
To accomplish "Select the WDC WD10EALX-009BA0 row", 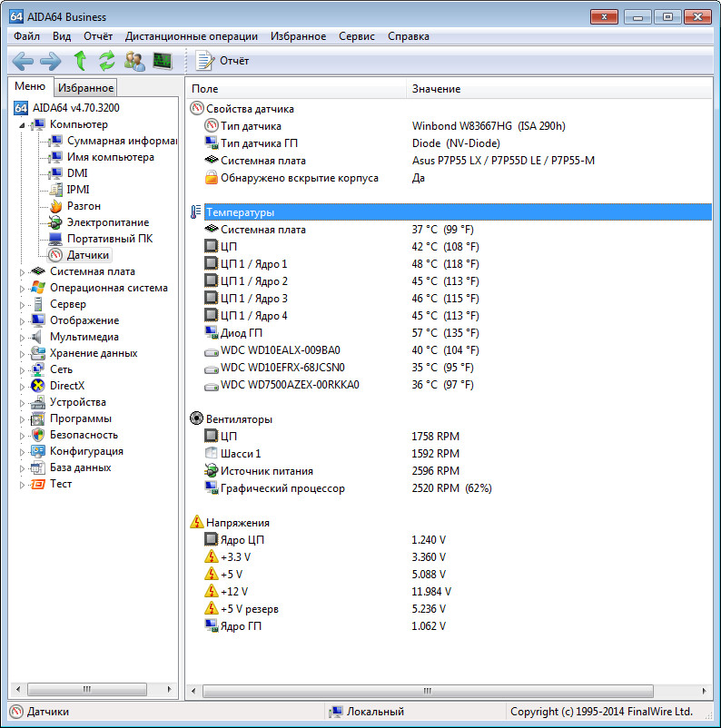I will pyautogui.click(x=458, y=350).
